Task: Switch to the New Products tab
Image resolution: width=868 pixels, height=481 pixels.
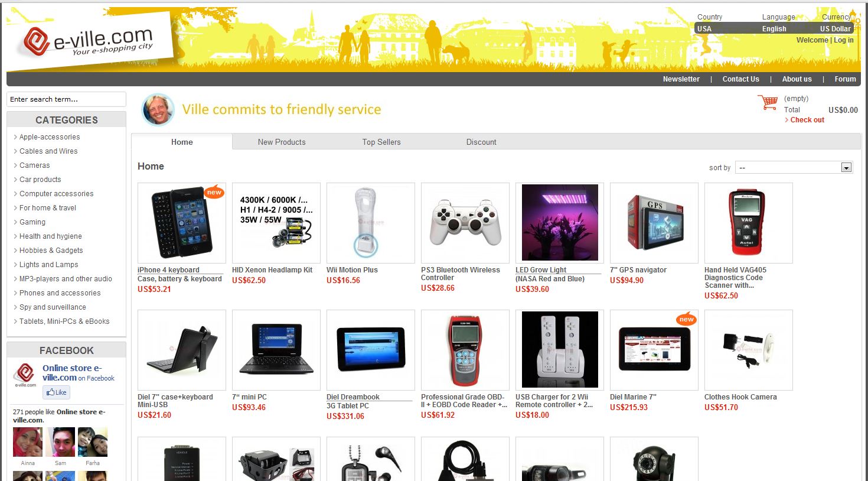Action: 282,142
